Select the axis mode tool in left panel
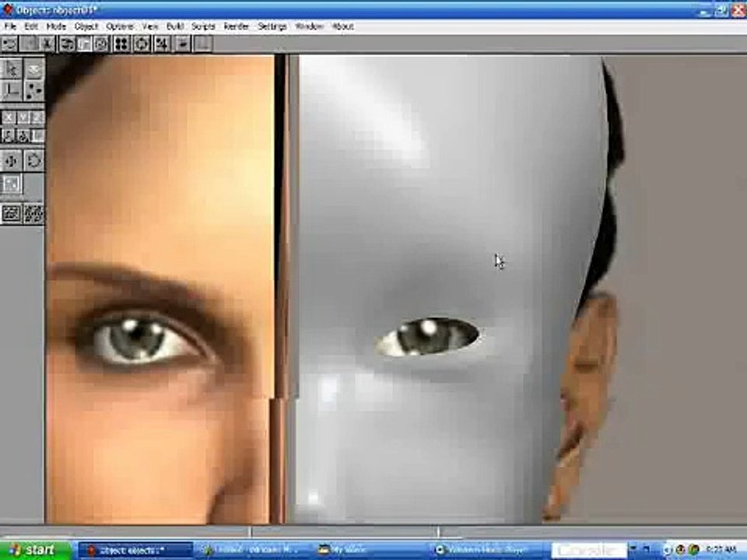Screen dimensions: 747x560 pos(12,90)
